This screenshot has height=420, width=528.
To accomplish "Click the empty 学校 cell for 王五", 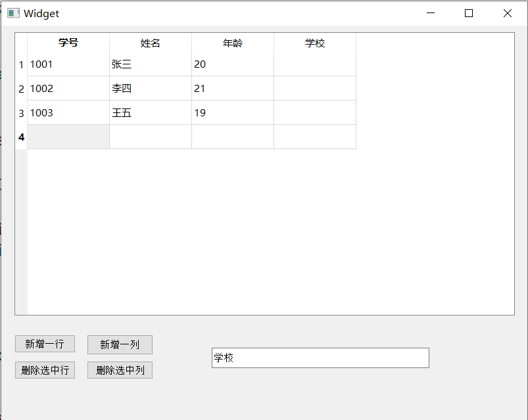I will [x=315, y=112].
